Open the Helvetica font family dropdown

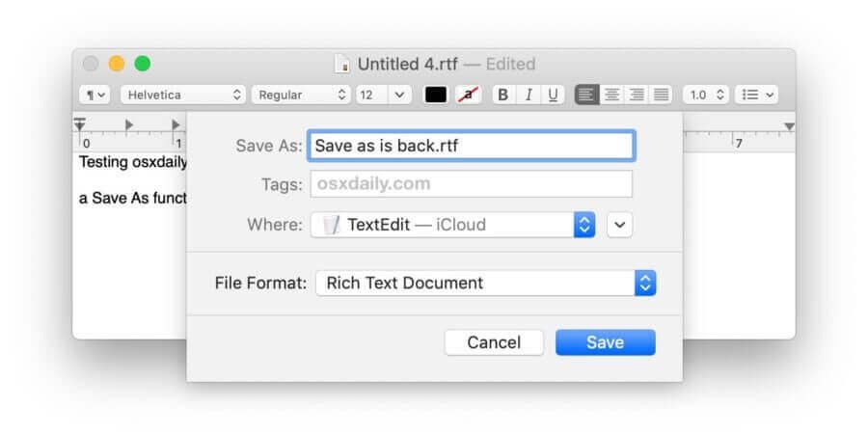tap(182, 95)
